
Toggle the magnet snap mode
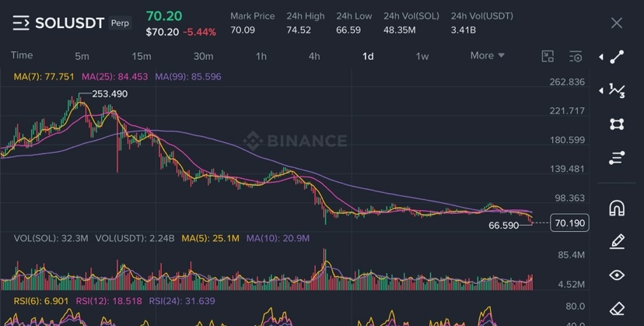tap(617, 208)
